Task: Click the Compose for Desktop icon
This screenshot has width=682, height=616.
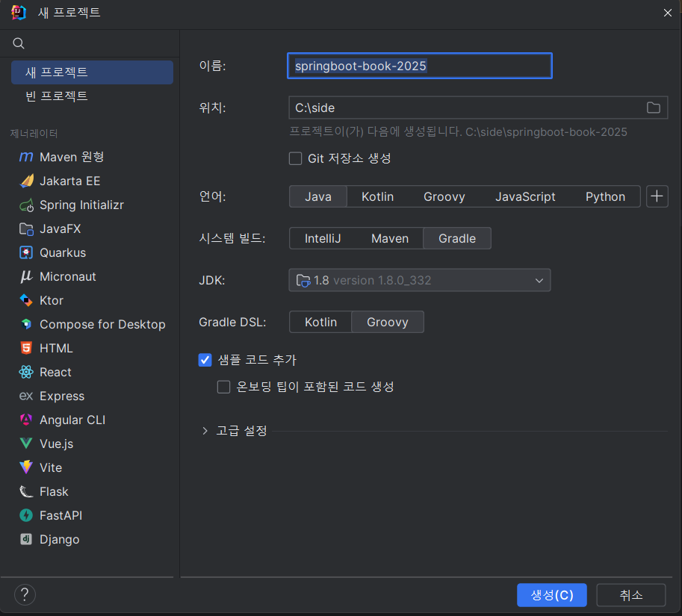Action: pyautogui.click(x=26, y=324)
